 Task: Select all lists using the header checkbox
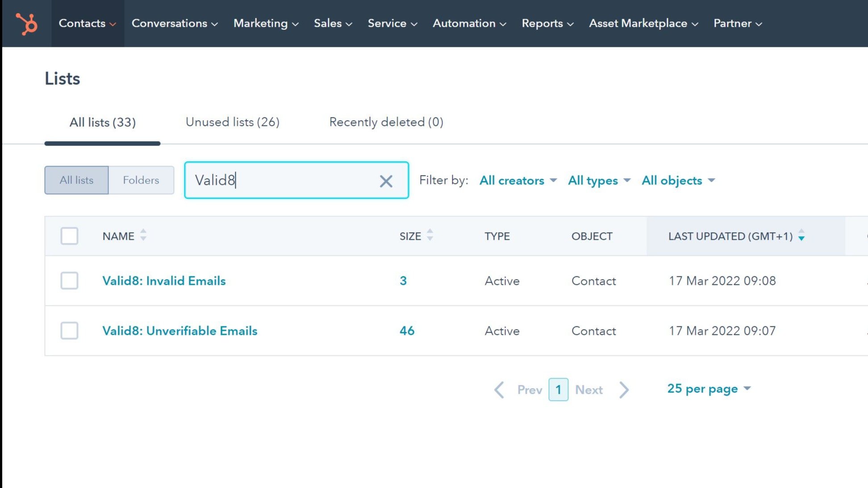(69, 236)
